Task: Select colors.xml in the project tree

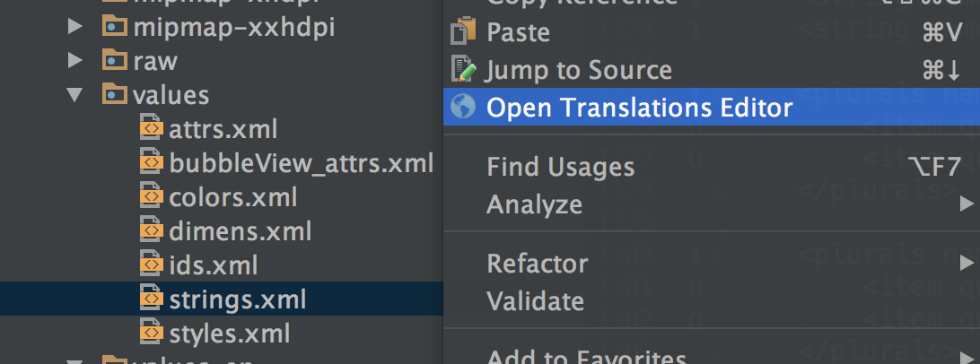Action: 232,197
